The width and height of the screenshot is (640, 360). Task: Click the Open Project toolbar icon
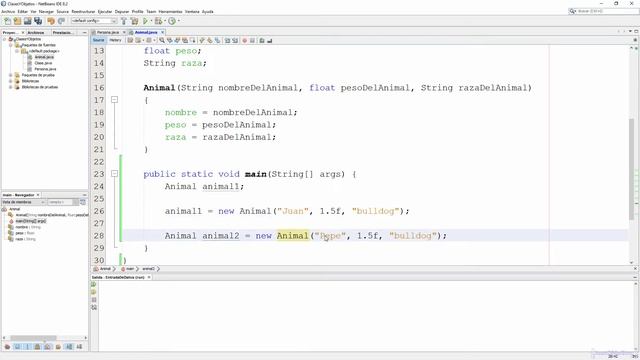[x=27, y=21]
